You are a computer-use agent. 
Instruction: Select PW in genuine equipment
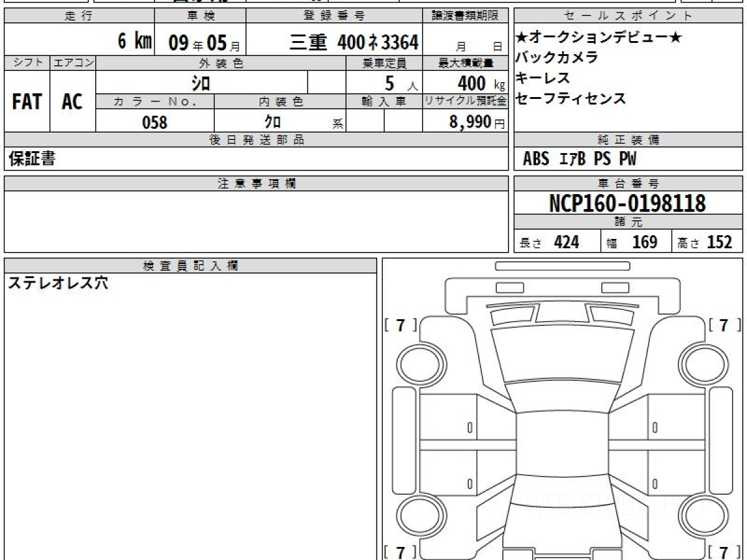[627, 159]
